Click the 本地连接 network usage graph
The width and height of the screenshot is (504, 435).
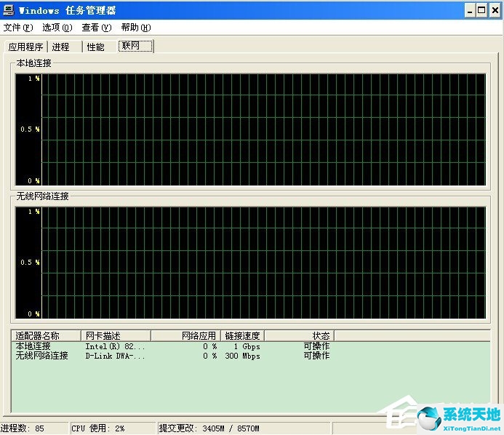pyautogui.click(x=250, y=129)
